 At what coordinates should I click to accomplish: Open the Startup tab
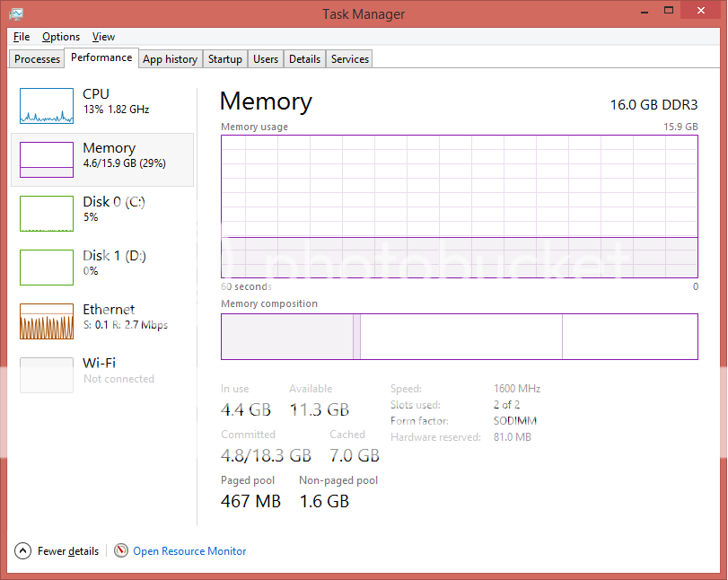coord(224,58)
